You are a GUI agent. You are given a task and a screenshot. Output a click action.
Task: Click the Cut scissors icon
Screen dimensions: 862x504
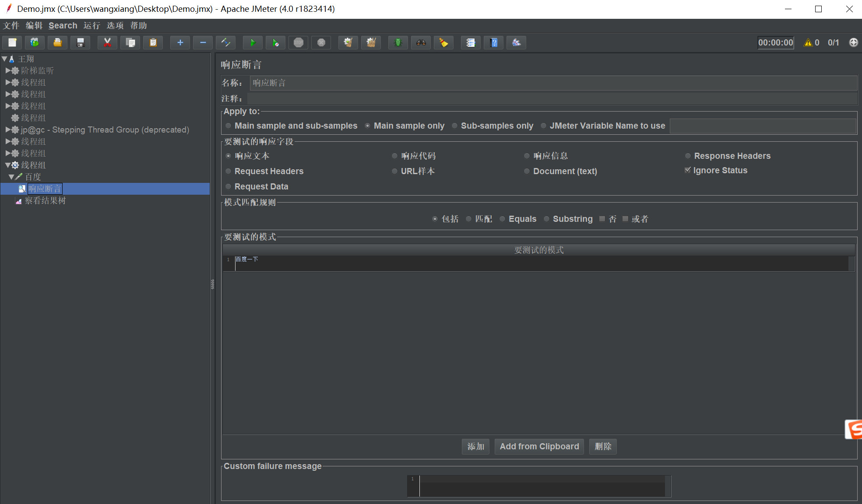point(107,42)
